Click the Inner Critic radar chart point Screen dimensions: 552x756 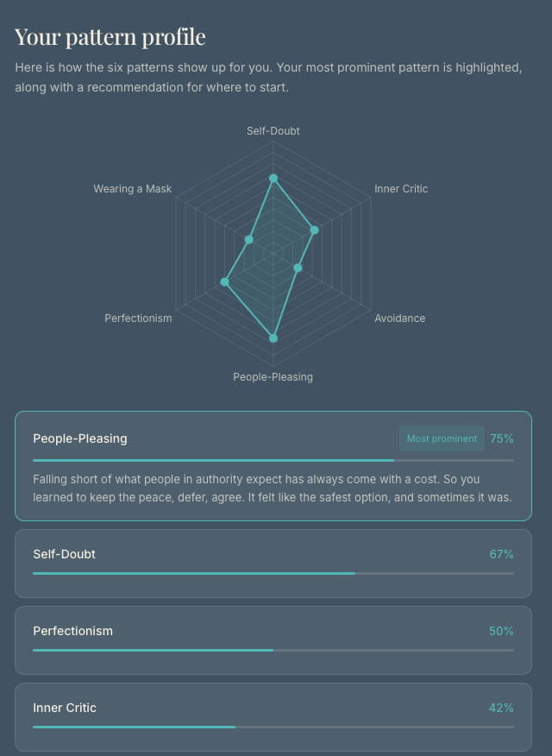pyautogui.click(x=314, y=230)
